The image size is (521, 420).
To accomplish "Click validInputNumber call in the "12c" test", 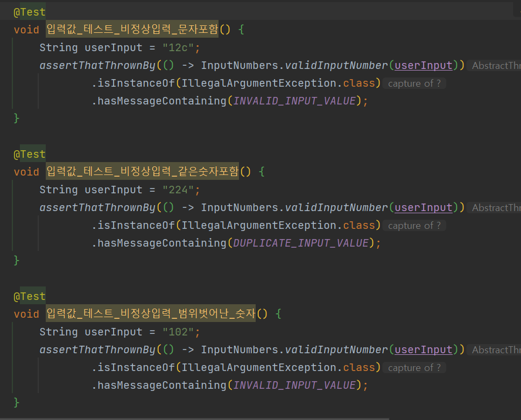I will pos(336,66).
